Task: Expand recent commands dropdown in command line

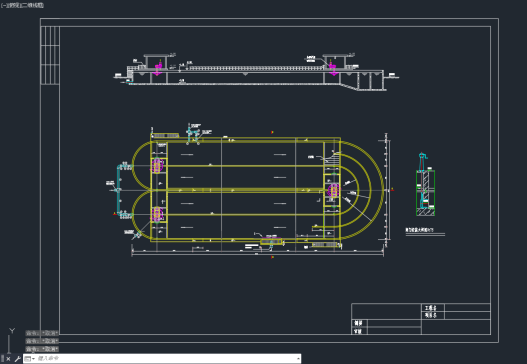Action: (x=30, y=359)
